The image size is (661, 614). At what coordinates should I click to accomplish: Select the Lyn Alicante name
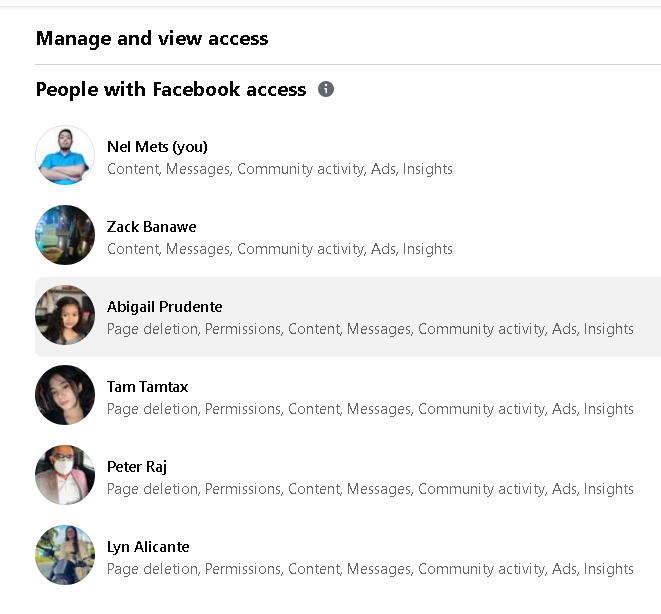pos(148,547)
